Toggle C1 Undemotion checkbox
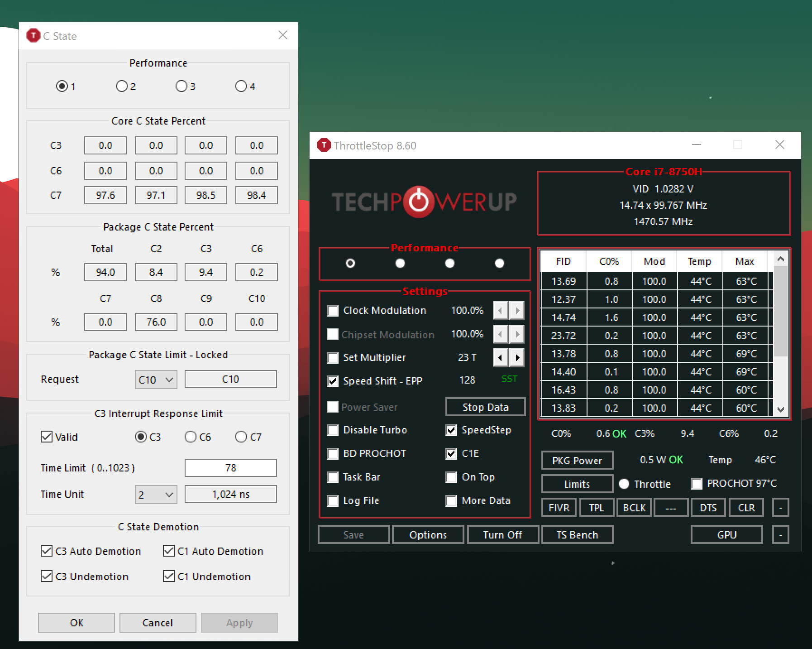This screenshot has width=812, height=649. click(169, 576)
